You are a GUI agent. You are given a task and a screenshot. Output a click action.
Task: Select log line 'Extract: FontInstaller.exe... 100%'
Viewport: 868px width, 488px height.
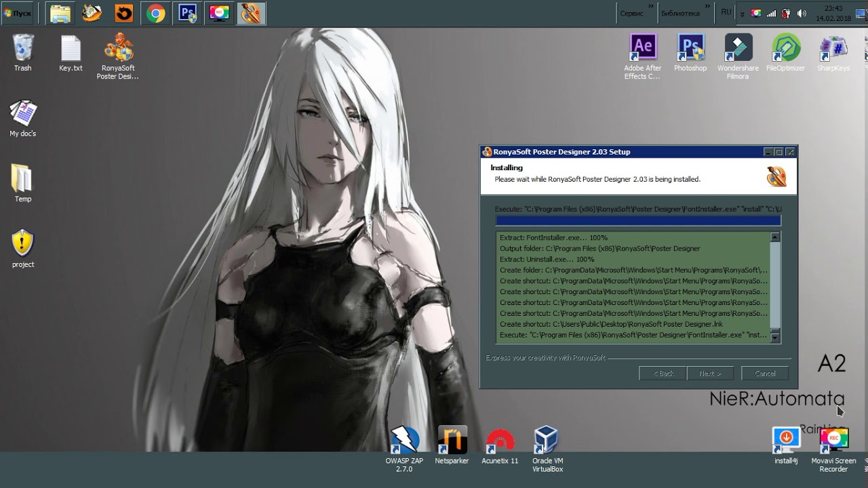coord(553,238)
